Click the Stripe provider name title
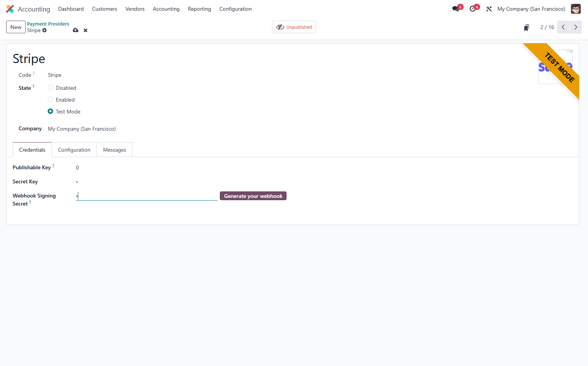The height and width of the screenshot is (366, 588). tap(29, 58)
